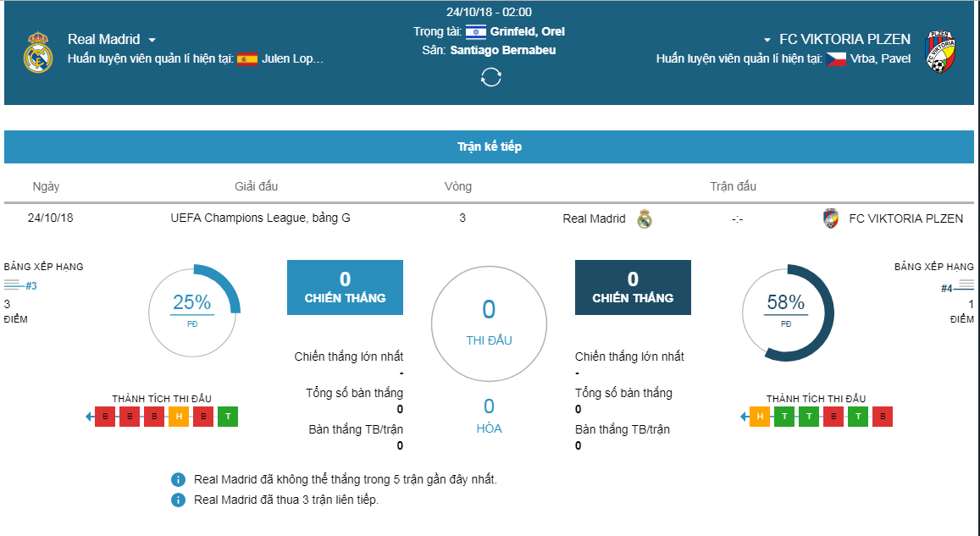This screenshot has height=536, width=980.
Task: Select the Trận kế tiếp tab header
Action: pos(489,146)
